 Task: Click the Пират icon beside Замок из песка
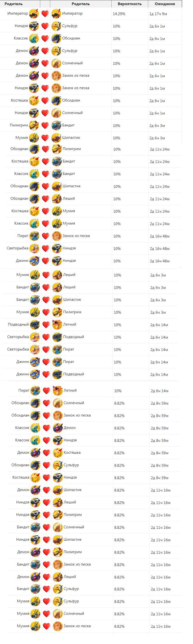tap(35, 236)
